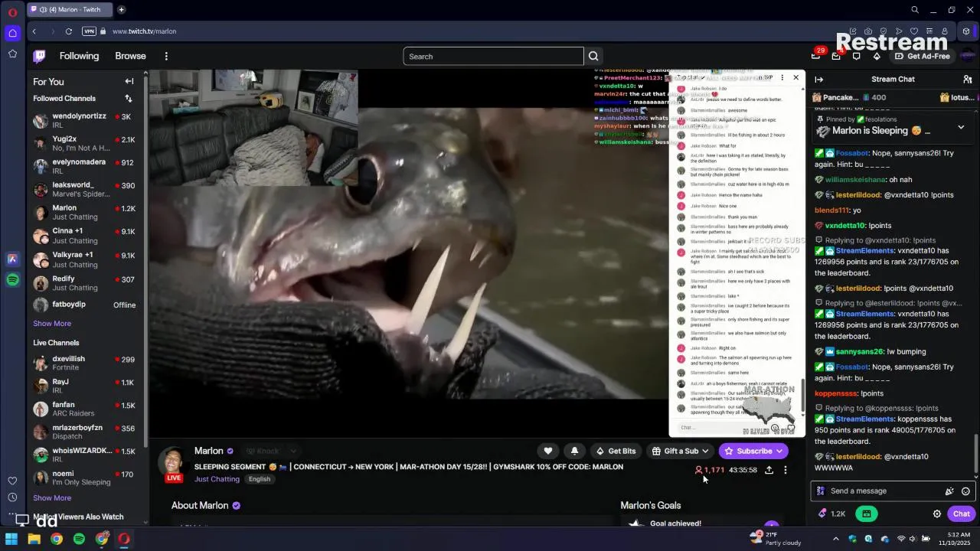
Task: Select evelynomadera channel in sidebar
Action: coord(84,166)
